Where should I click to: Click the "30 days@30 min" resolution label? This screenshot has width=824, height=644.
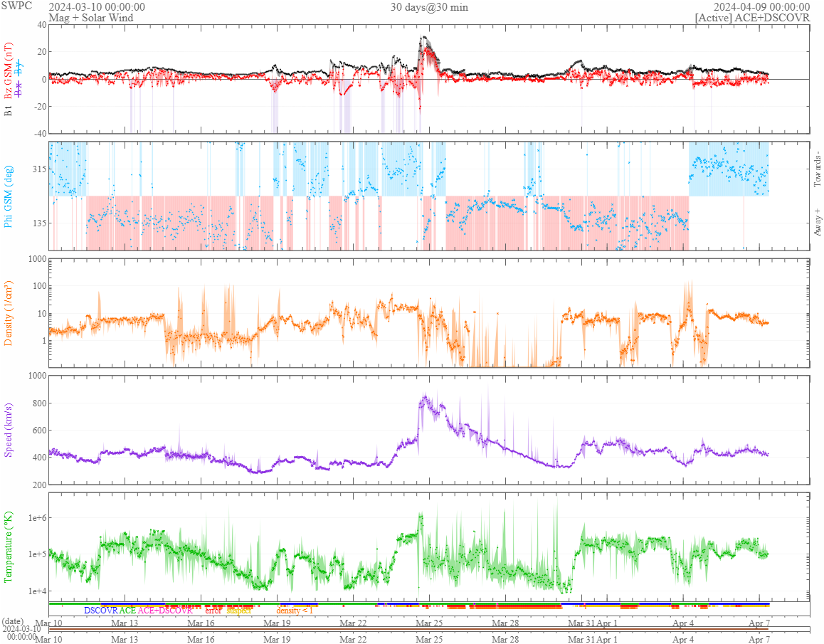coord(429,7)
